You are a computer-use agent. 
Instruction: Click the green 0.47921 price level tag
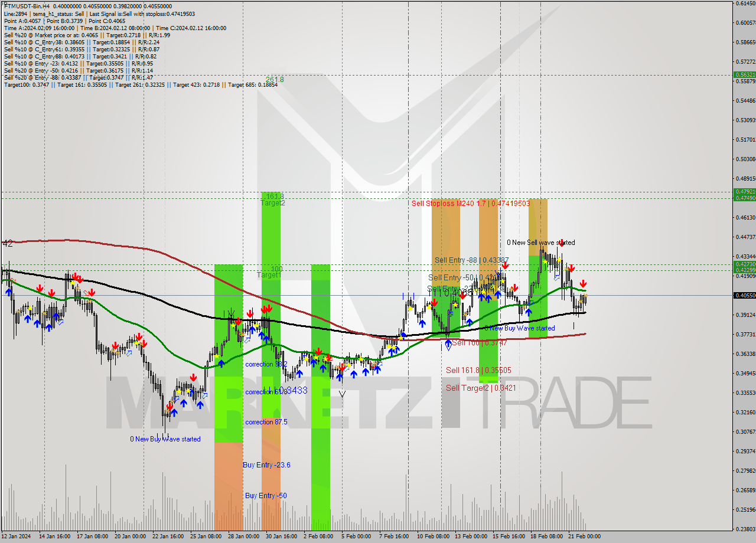(x=744, y=192)
